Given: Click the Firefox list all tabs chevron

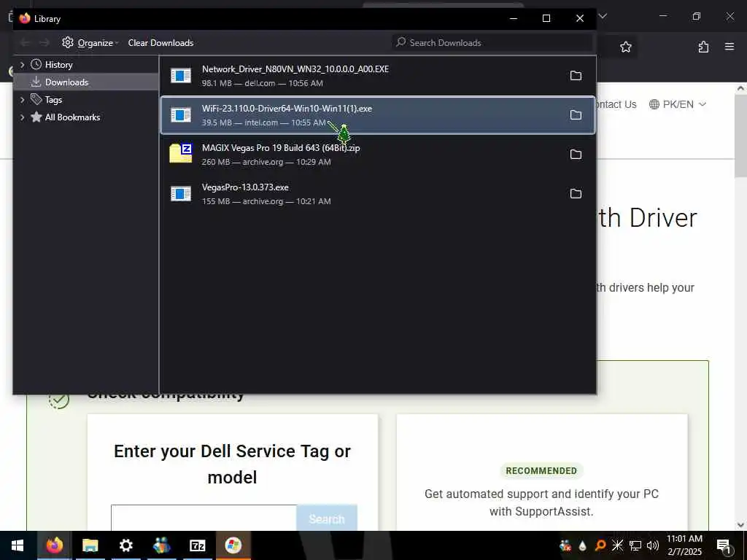Looking at the screenshot, I should coord(603,16).
